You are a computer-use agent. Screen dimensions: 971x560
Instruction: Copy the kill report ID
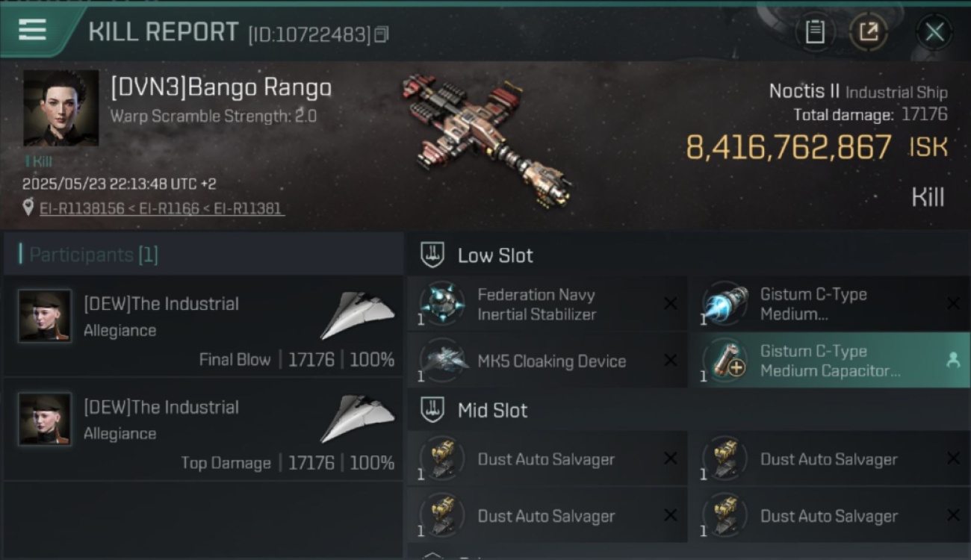point(382,34)
